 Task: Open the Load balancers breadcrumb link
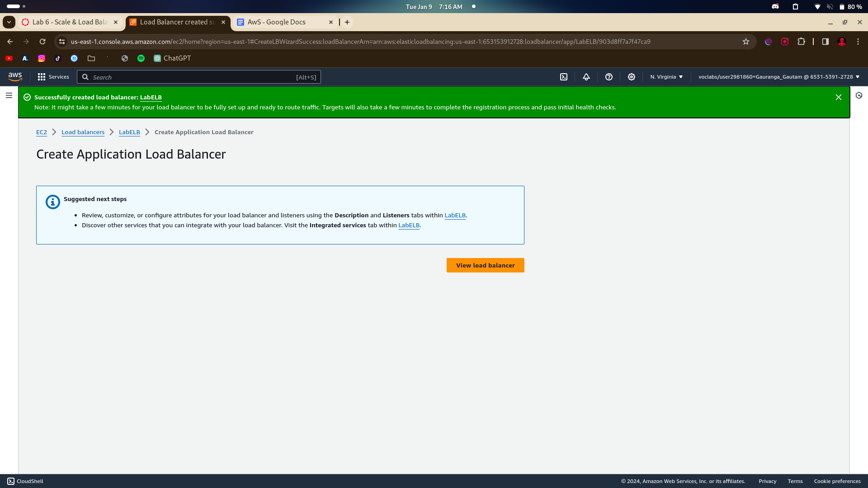(83, 132)
